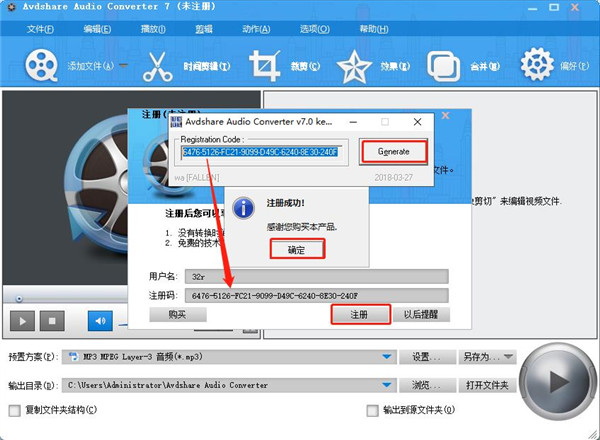Click the app icon in the title bar
Viewport: 600px width, 440px height.
pyautogui.click(x=11, y=7)
